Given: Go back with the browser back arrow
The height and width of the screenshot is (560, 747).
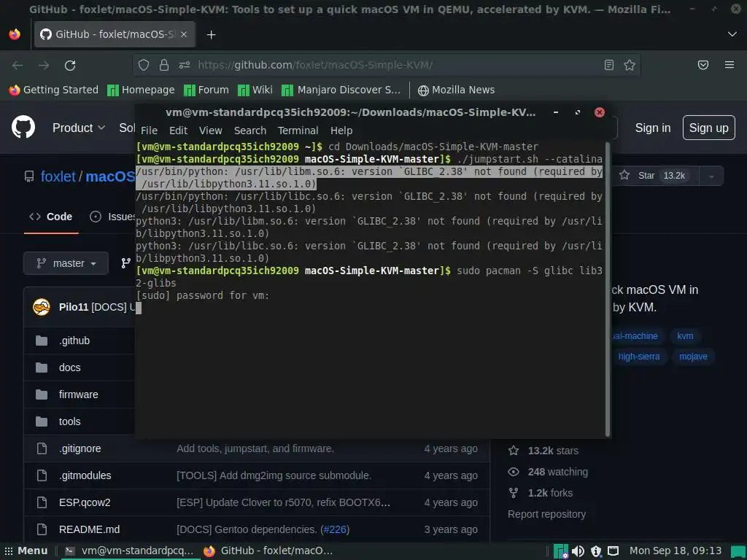Looking at the screenshot, I should (x=18, y=65).
